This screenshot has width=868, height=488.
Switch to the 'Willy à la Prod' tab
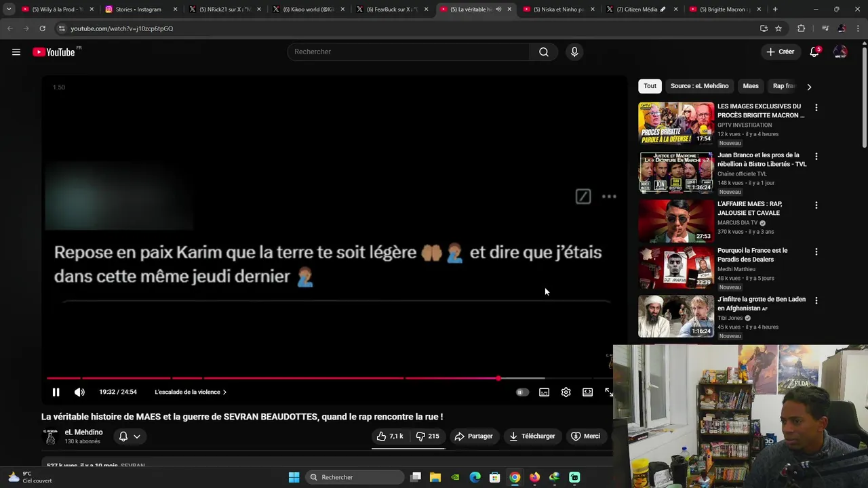(57, 9)
